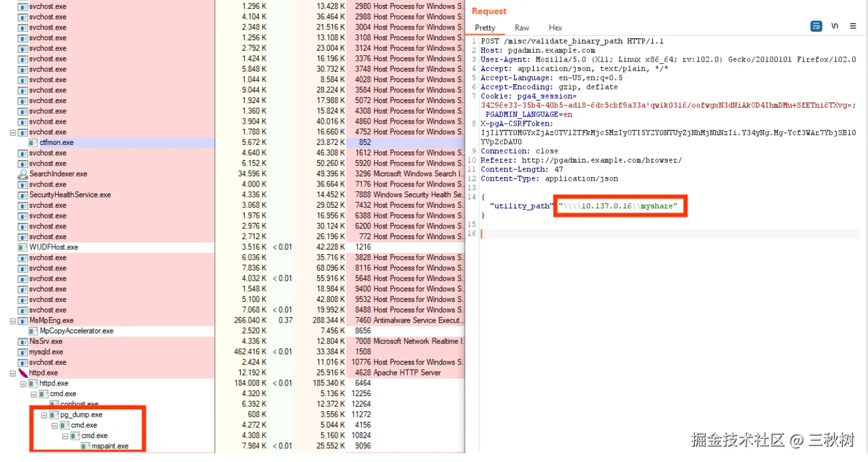Click icon of svchost.exe using 5.848 K
Viewport: 868px width, 462px height.
23,69
